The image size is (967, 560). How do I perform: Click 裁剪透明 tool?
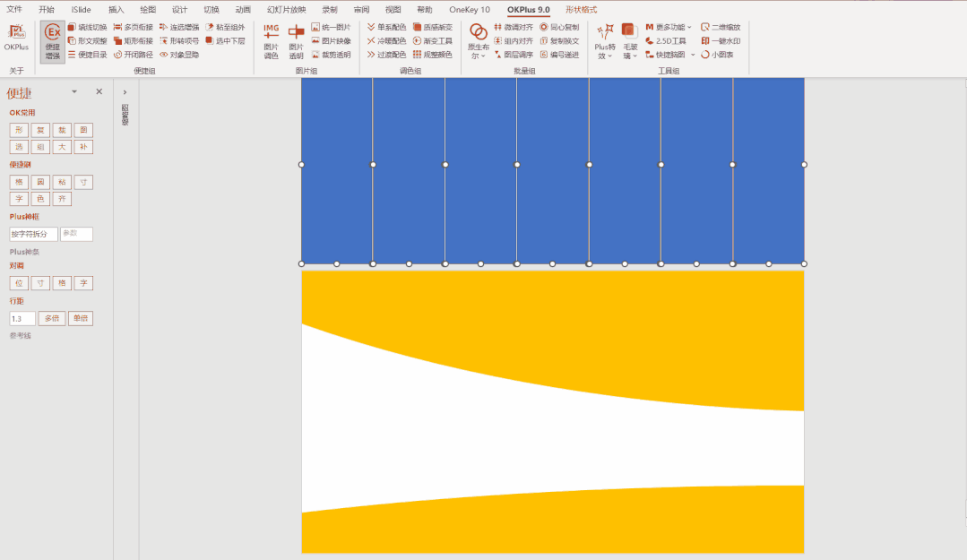click(x=332, y=55)
